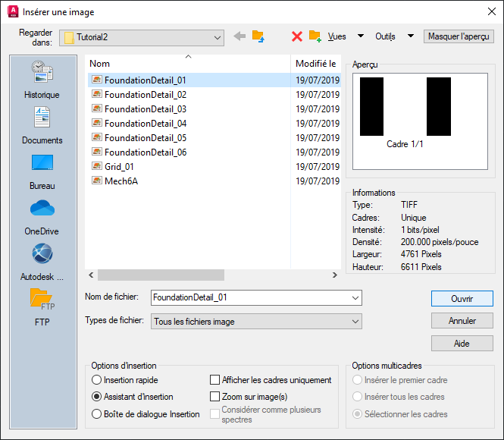
Task: Open Types de fichier combo box
Action: coord(256,322)
